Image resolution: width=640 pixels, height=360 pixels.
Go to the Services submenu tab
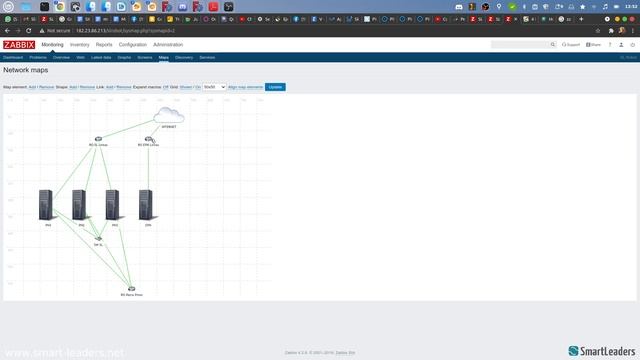[207, 58]
